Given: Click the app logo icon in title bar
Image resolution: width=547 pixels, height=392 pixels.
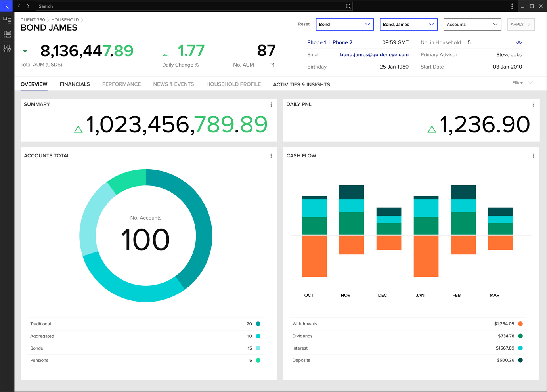Looking at the screenshot, I should pyautogui.click(x=6, y=6).
